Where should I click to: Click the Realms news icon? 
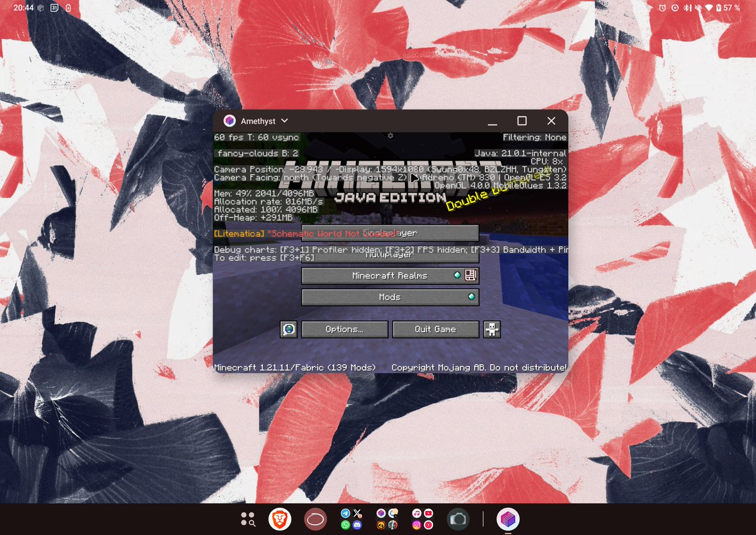(x=469, y=275)
